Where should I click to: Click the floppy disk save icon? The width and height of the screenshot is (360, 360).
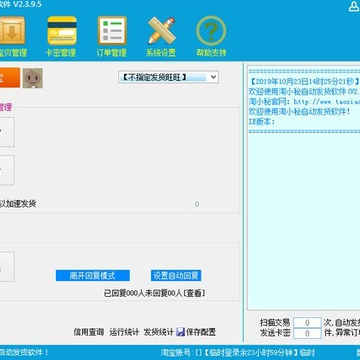pyautogui.click(x=180, y=332)
